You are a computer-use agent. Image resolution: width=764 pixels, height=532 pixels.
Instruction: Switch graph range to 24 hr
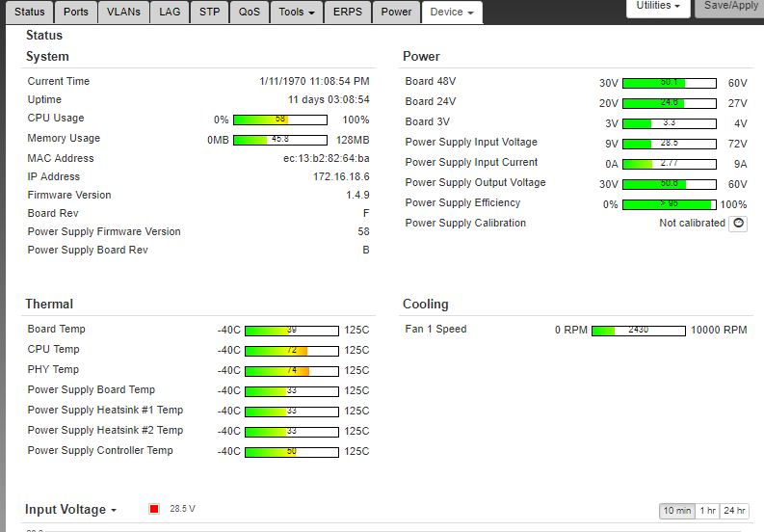pyautogui.click(x=734, y=511)
